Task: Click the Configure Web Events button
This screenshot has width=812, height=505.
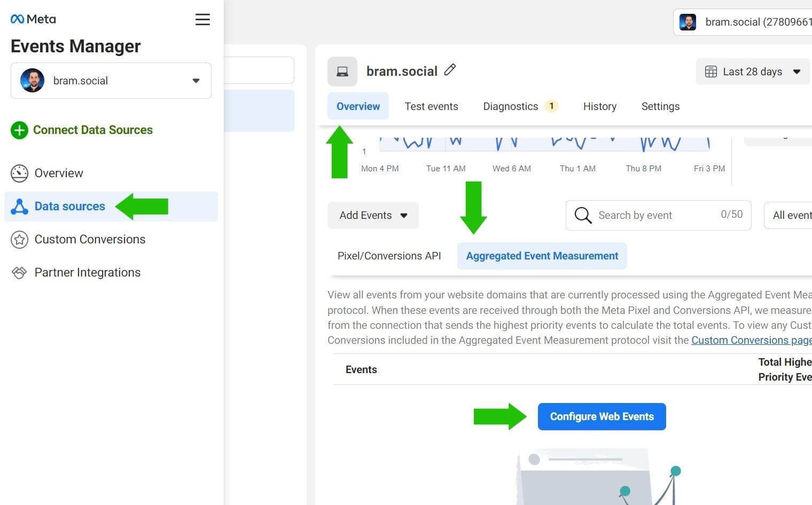Action: 602,416
